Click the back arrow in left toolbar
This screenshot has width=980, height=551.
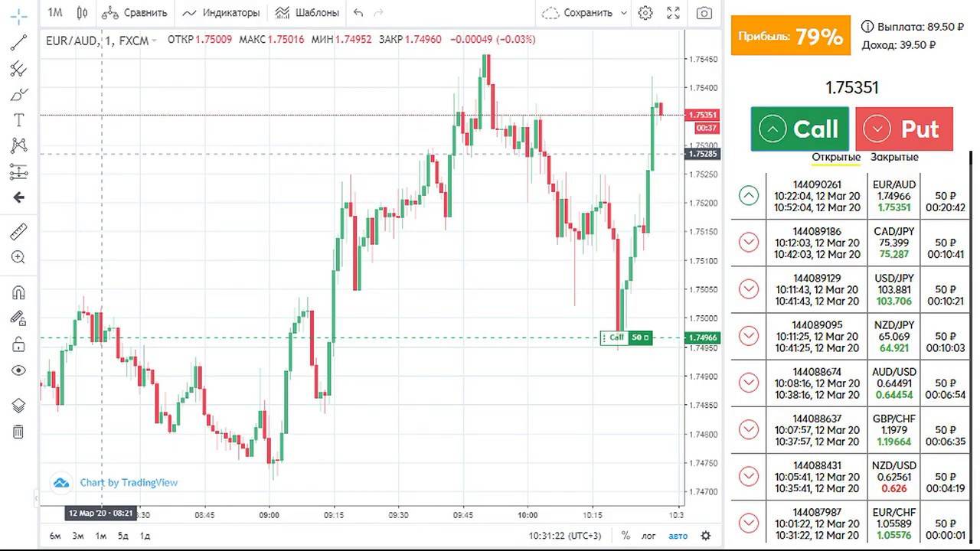(19, 197)
